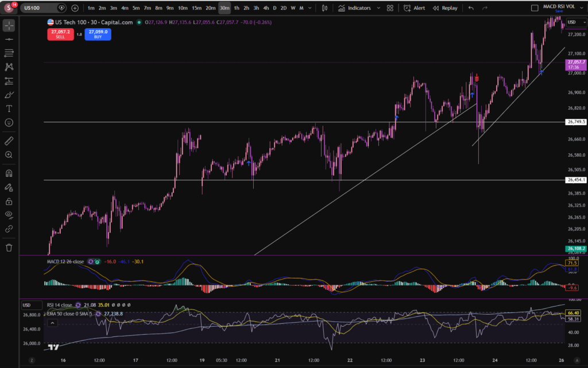The height and width of the screenshot is (368, 588).
Task: Open the user profile avatar menu
Action: click(9, 7)
